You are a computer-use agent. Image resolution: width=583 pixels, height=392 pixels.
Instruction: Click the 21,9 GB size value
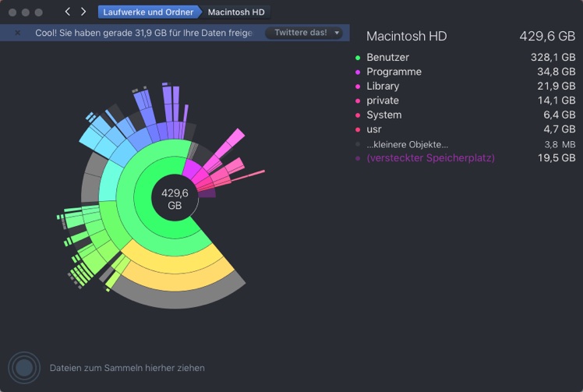coord(556,87)
